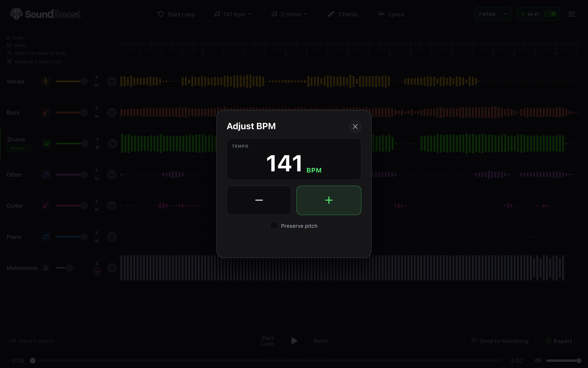
Task: Click the playback progress bar handle
Action: [33, 361]
